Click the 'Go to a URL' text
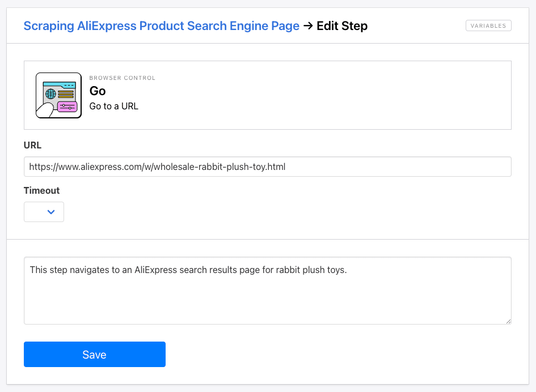The height and width of the screenshot is (392, 536). 114,106
